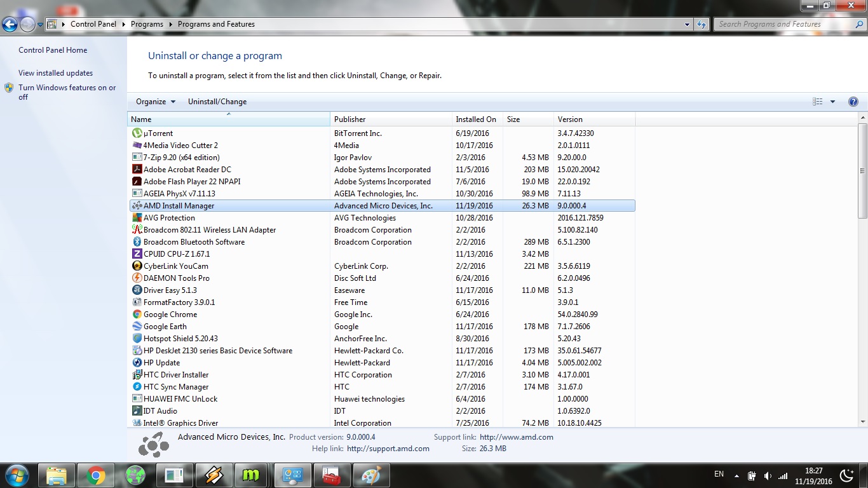Screen dimensions: 868x488
Task: Sort by Installed On column header
Action: [x=477, y=119]
